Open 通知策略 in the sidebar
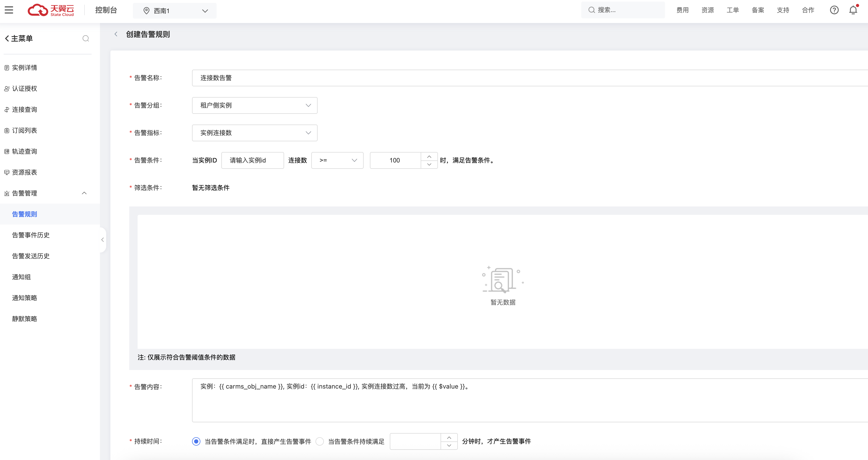868x460 pixels. tap(25, 298)
